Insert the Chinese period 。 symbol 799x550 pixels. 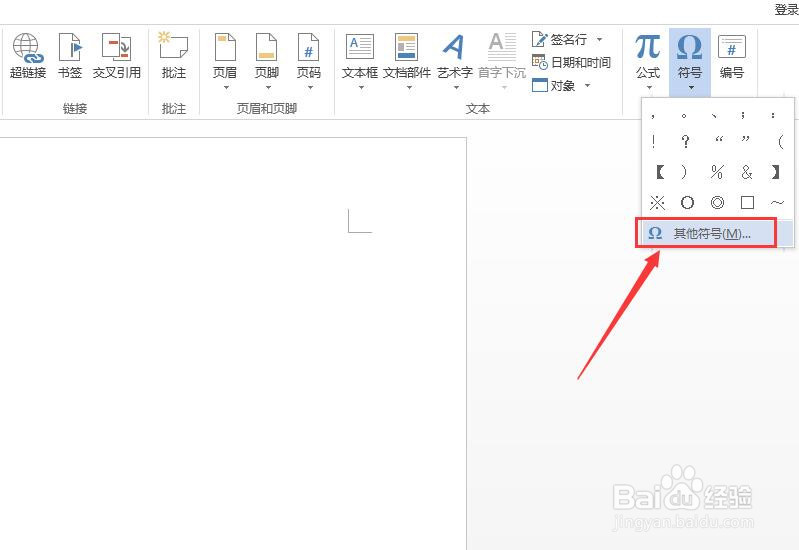click(684, 116)
